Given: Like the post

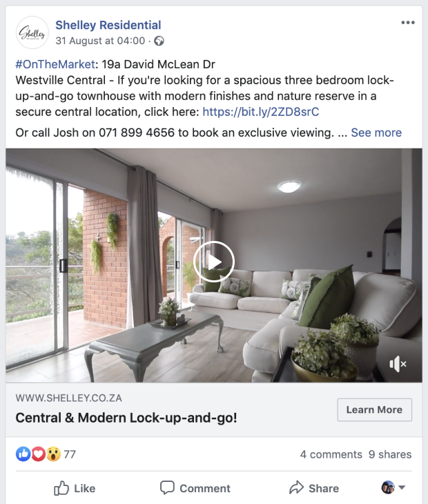Looking at the screenshot, I should 75,488.
